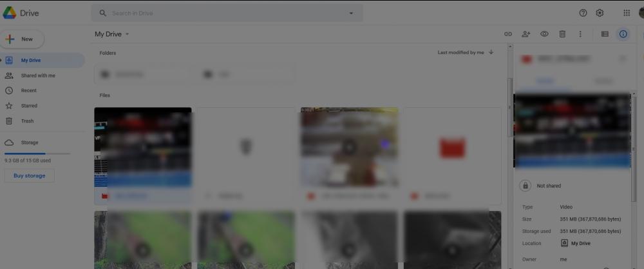This screenshot has width=644, height=269.
Task: Click the Folders section heading
Action: click(108, 53)
